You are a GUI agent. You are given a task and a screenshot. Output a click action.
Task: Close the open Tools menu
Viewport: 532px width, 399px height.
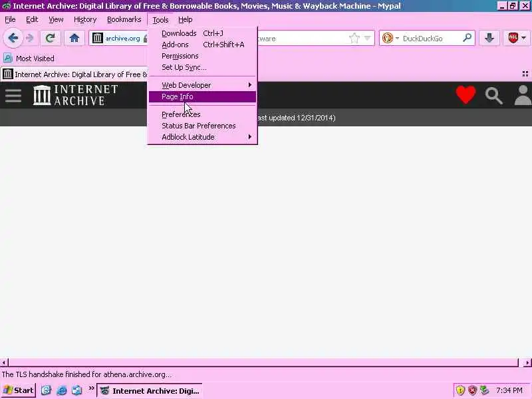point(160,20)
